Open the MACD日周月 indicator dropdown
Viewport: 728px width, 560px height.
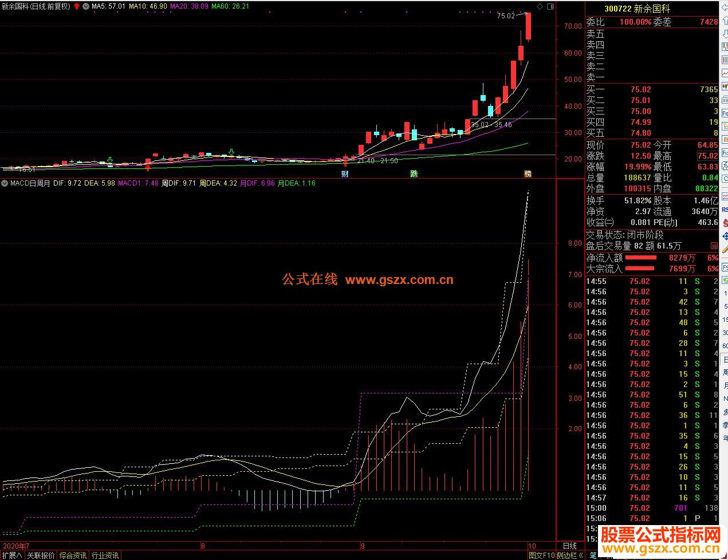click(x=5, y=183)
